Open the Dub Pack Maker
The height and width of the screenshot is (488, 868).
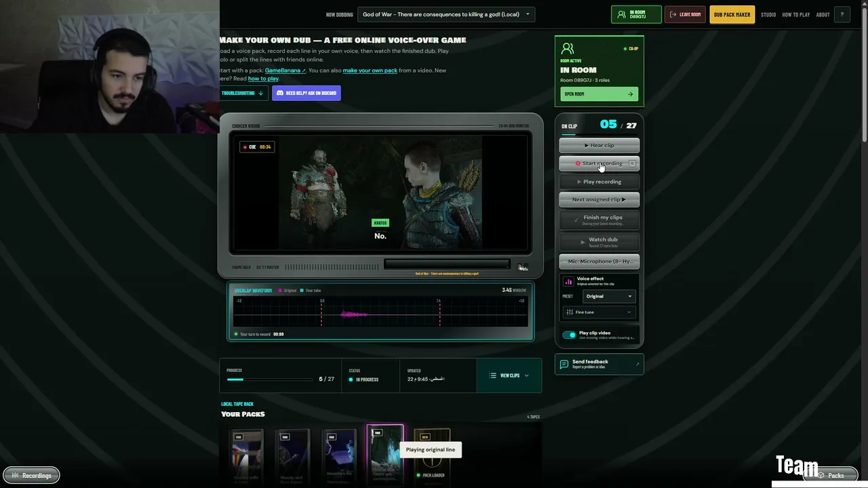732,14
